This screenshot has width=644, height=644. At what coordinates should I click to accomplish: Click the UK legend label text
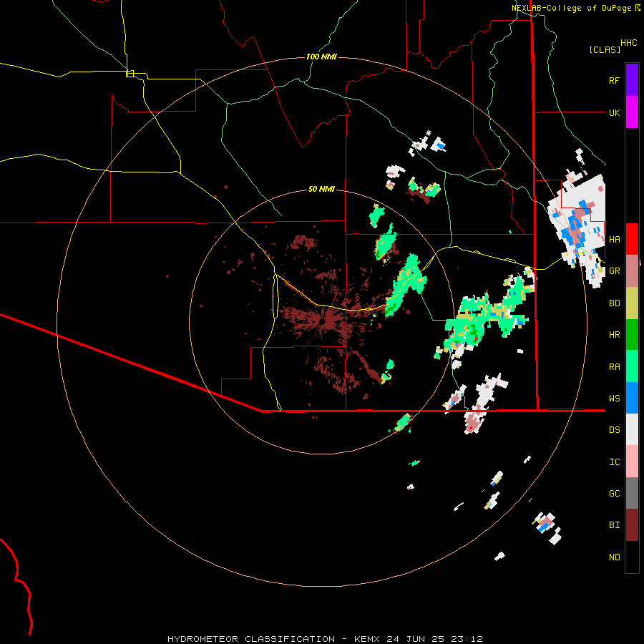point(614,112)
